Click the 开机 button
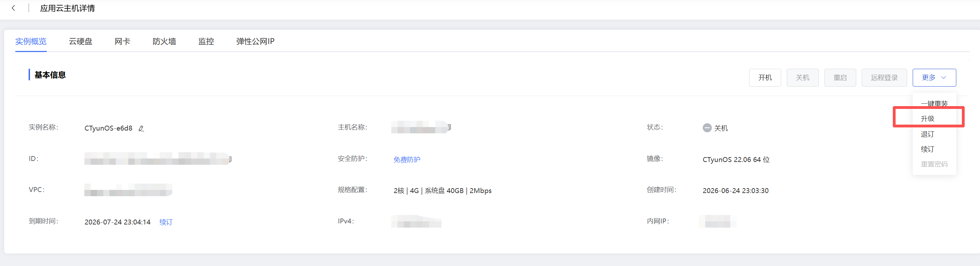 (x=765, y=77)
